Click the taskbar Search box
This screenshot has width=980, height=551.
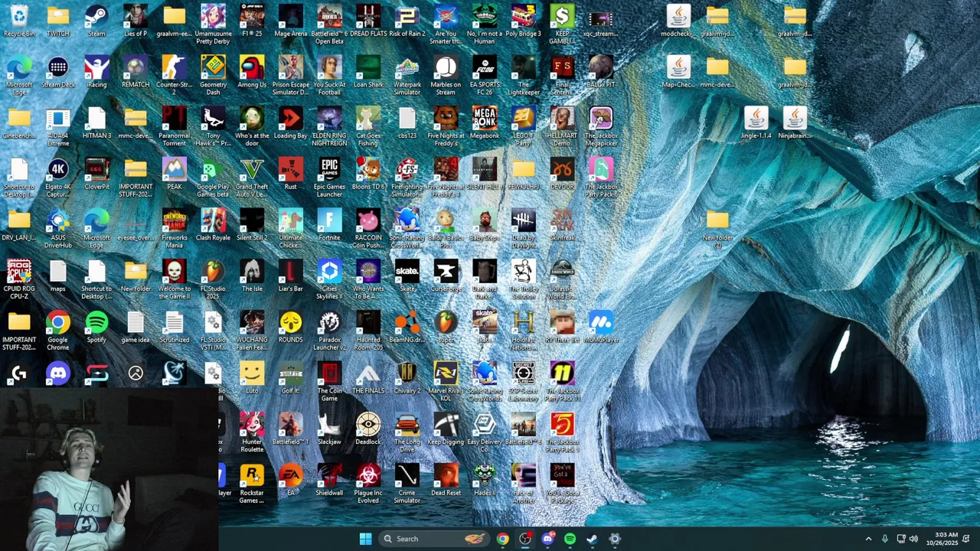point(434,539)
